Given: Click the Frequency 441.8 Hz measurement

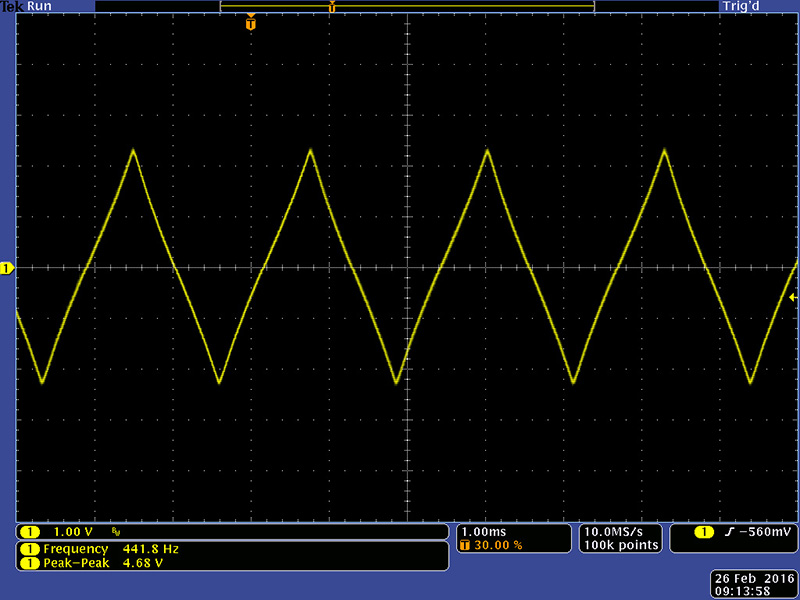Looking at the screenshot, I should click(x=110, y=549).
